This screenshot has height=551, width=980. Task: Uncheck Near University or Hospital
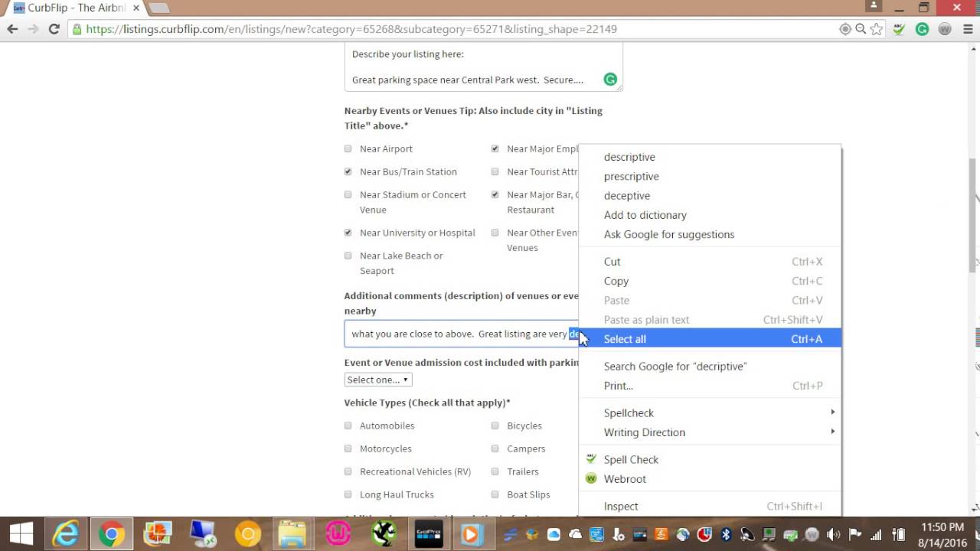348,233
